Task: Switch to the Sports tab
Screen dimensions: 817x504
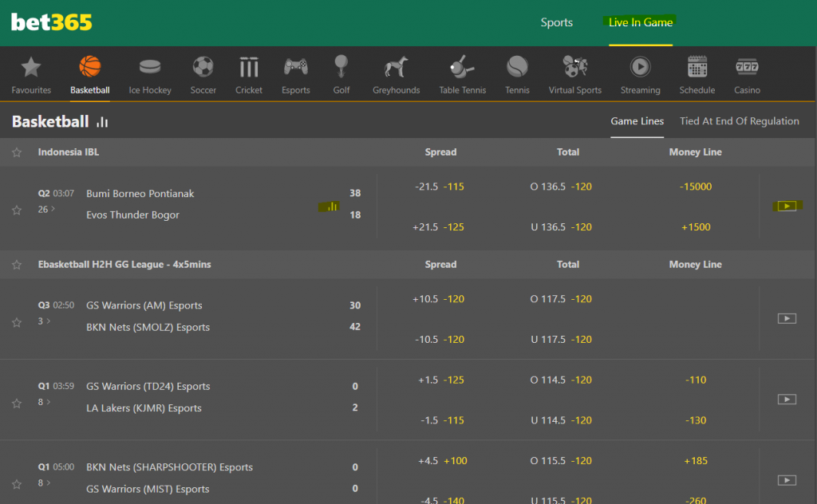Action: pos(556,22)
